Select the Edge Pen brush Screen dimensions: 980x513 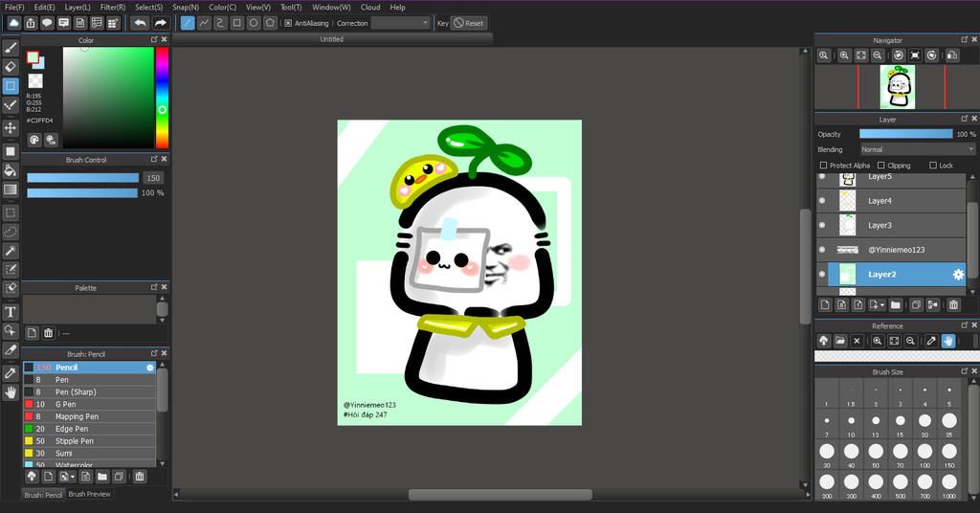coord(89,429)
